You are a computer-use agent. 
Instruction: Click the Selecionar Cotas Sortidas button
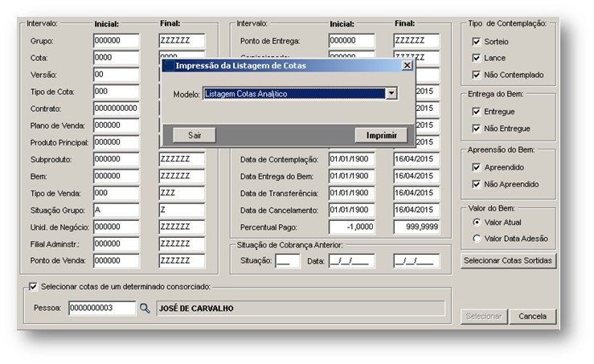pyautogui.click(x=508, y=260)
